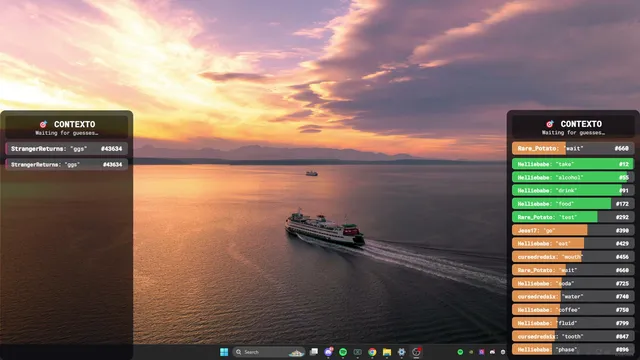Click the dark icon between Spotify and Chrome
The width and height of the screenshot is (640, 360).
(358, 352)
